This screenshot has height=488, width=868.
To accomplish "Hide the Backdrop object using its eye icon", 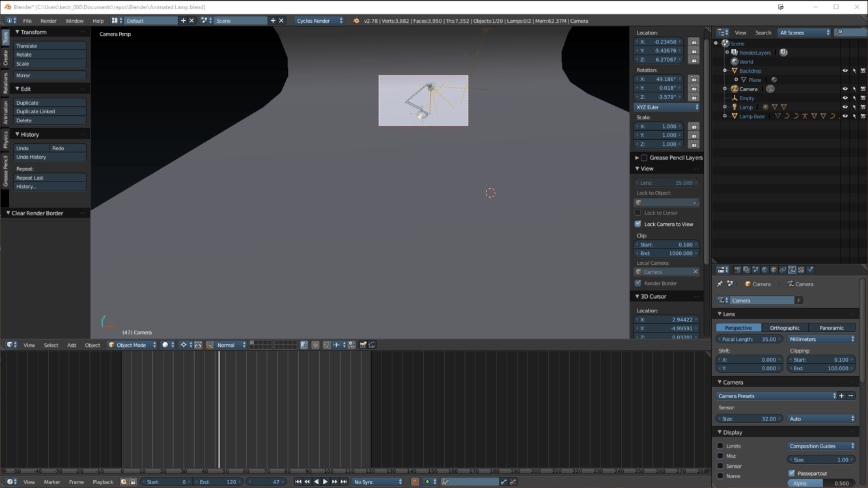I will [x=845, y=71].
